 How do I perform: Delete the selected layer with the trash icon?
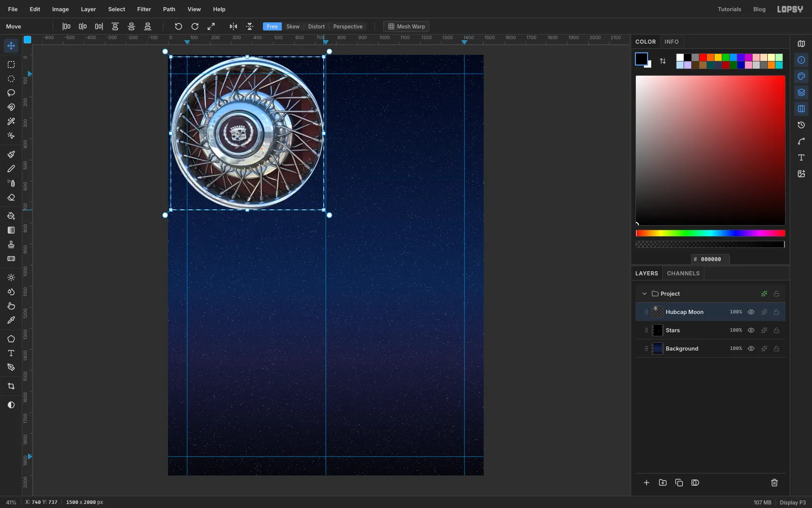pyautogui.click(x=774, y=483)
